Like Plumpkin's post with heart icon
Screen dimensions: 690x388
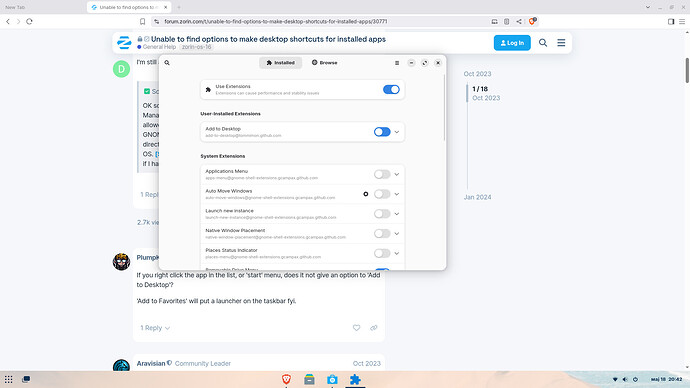pos(356,328)
